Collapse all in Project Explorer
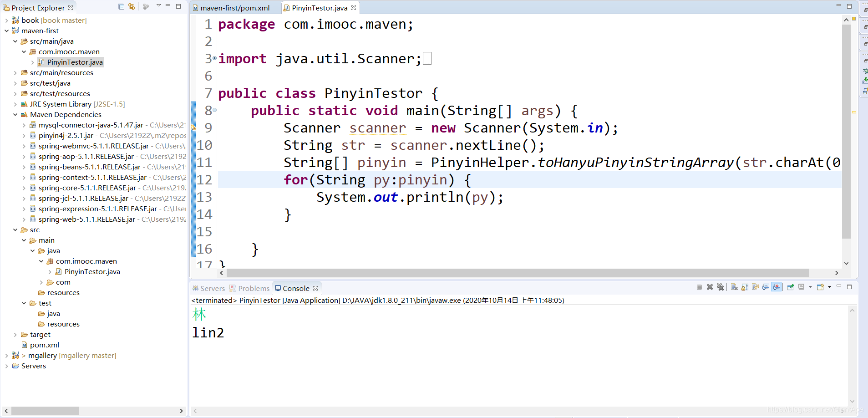868x418 pixels. point(121,7)
